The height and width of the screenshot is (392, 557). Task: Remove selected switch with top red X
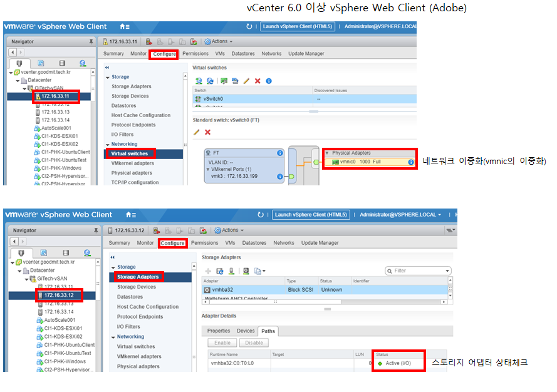(258, 81)
